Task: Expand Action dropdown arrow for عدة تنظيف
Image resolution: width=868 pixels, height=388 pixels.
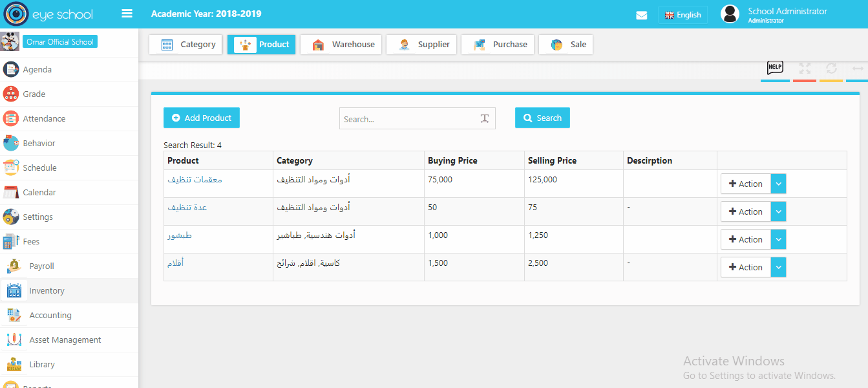Action: [x=779, y=211]
